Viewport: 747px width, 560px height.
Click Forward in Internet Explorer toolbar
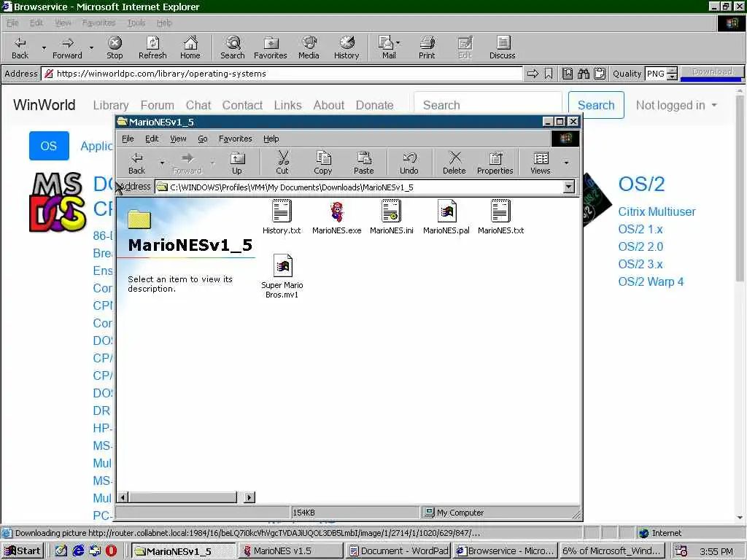(x=67, y=47)
